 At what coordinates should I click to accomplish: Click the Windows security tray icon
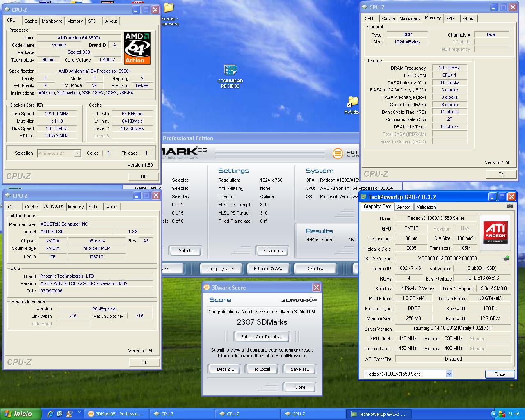502,414
